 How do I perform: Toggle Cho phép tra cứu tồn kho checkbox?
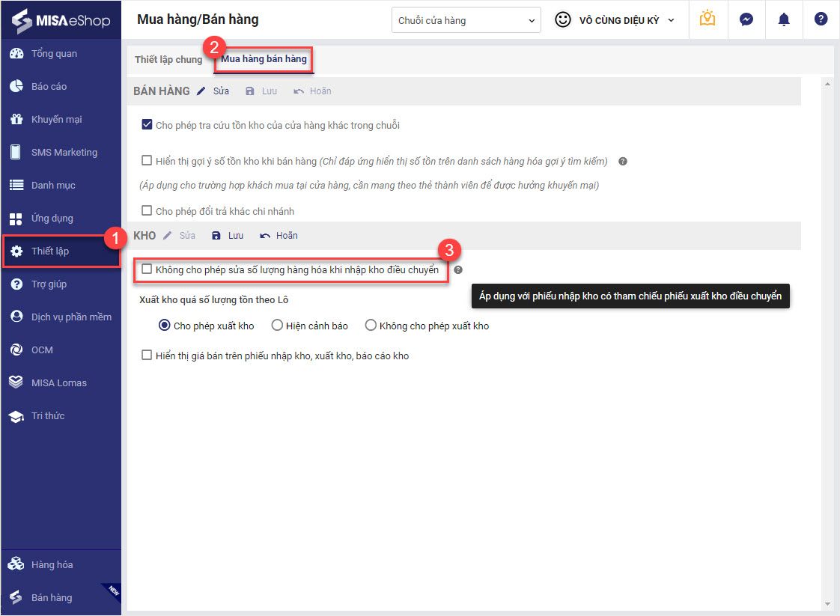click(147, 124)
